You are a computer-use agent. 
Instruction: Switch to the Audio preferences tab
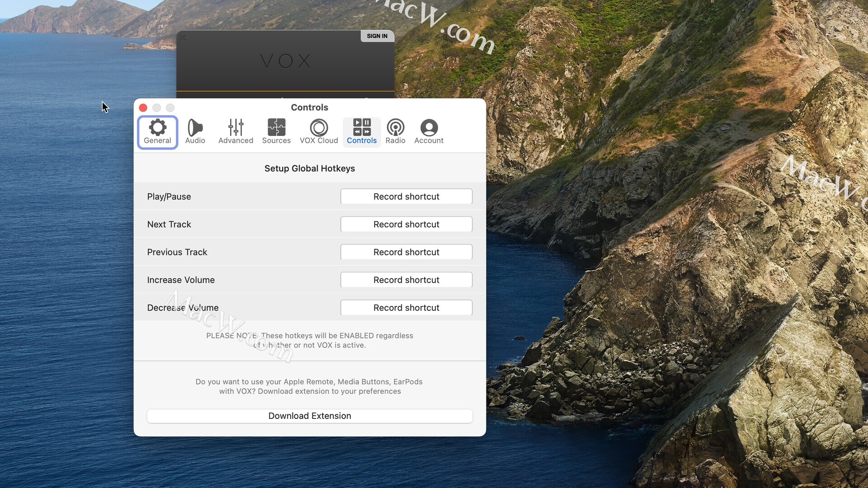195,132
